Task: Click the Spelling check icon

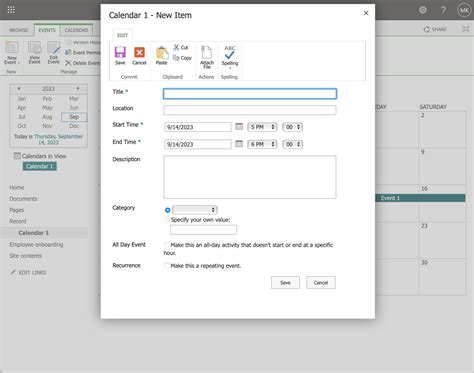Action: 230,53
